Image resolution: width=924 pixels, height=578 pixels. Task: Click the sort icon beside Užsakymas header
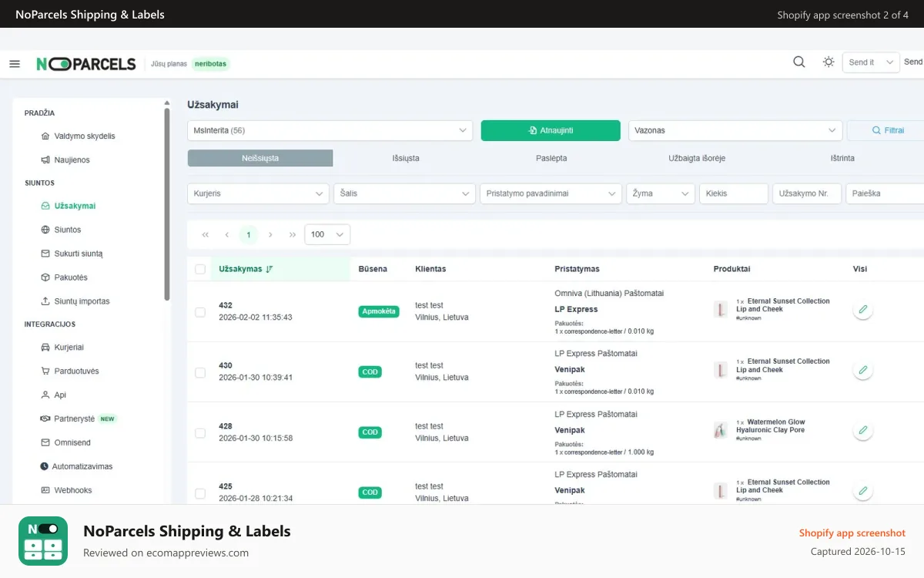[269, 269]
